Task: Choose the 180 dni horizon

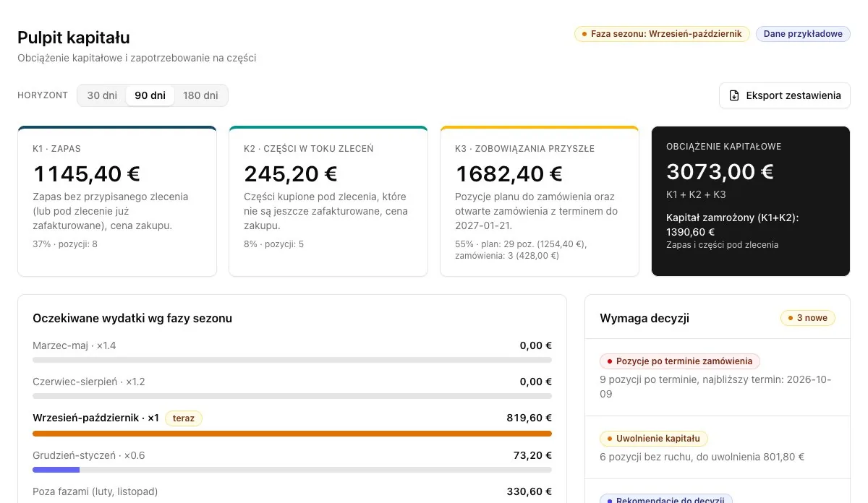Action: pos(200,95)
